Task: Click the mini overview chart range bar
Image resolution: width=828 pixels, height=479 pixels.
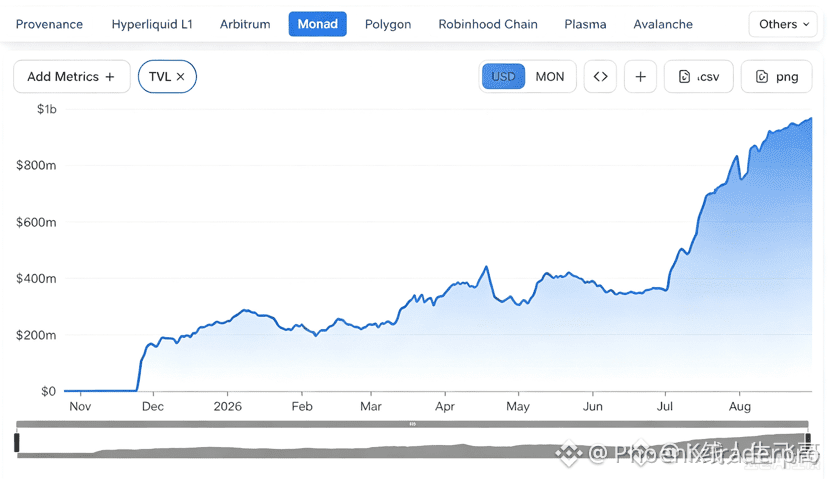Action: click(412, 424)
